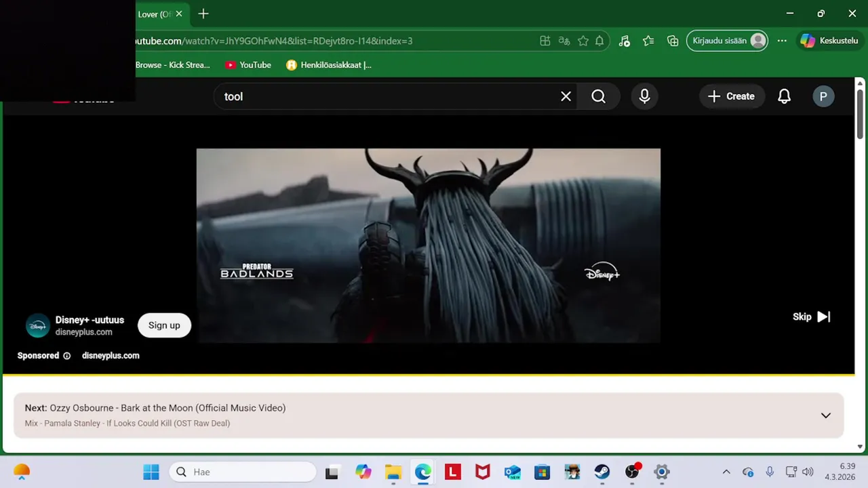Click the Predator Badlands ad video
868x488 pixels.
(429, 245)
